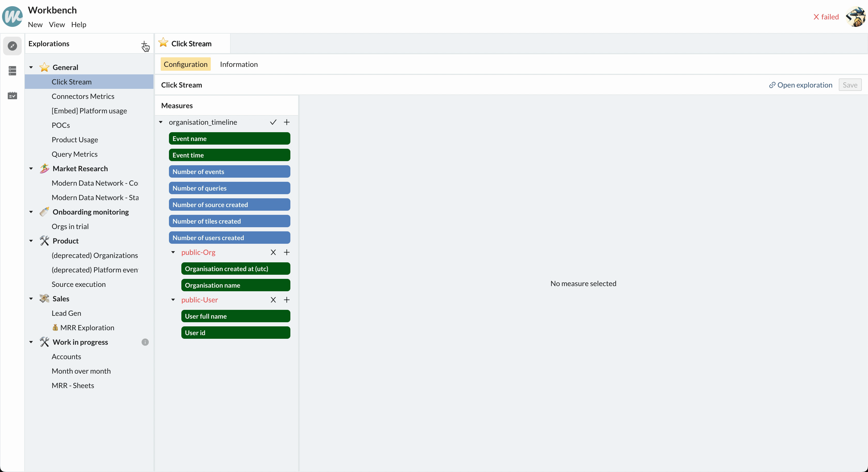Open the calendar tasks sidebar icon
This screenshot has height=472, width=868.
pos(12,96)
